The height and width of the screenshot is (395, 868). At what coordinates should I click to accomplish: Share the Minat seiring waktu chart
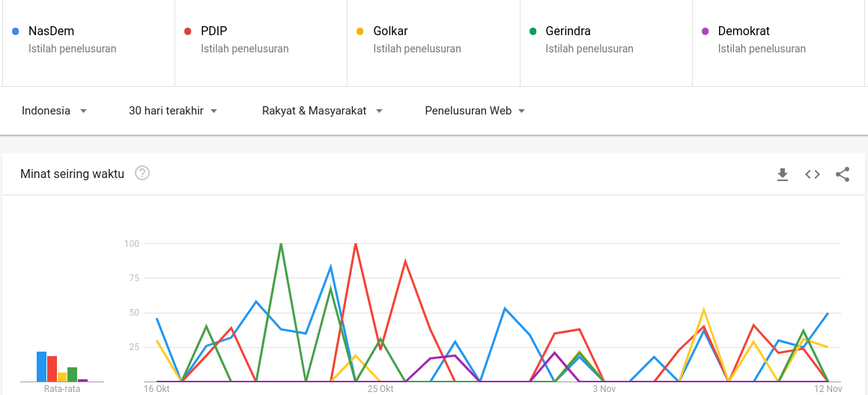843,174
